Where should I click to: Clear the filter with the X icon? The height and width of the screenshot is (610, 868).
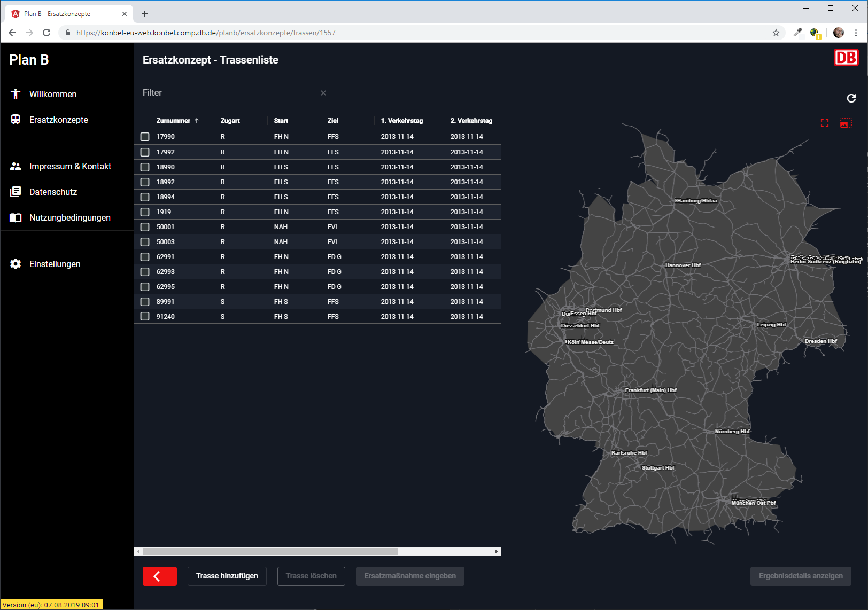(323, 93)
